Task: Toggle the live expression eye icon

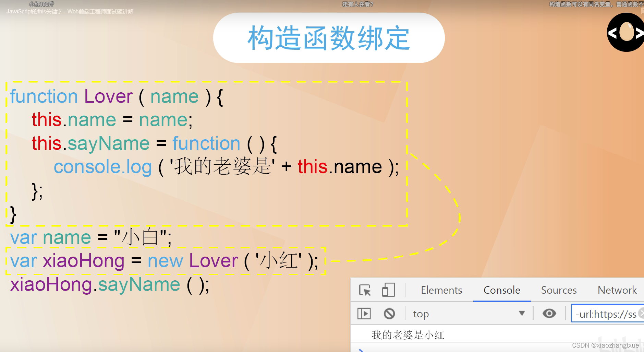Action: (x=549, y=313)
